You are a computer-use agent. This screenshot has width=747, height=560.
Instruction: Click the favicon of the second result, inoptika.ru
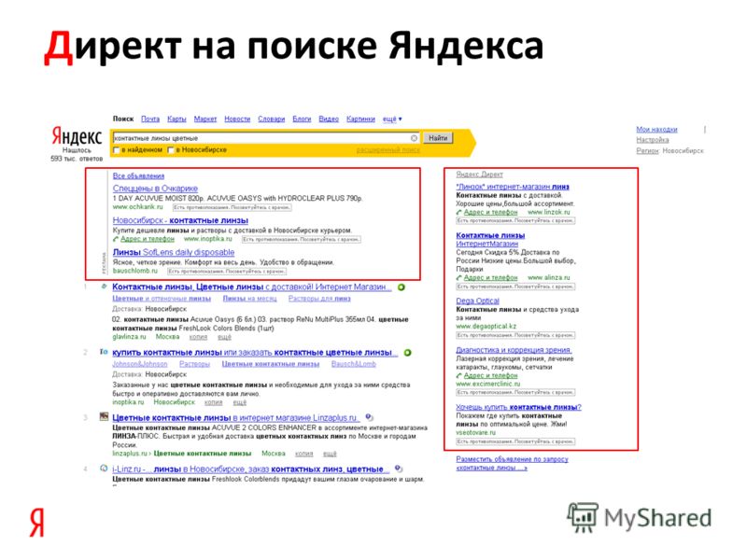point(104,352)
